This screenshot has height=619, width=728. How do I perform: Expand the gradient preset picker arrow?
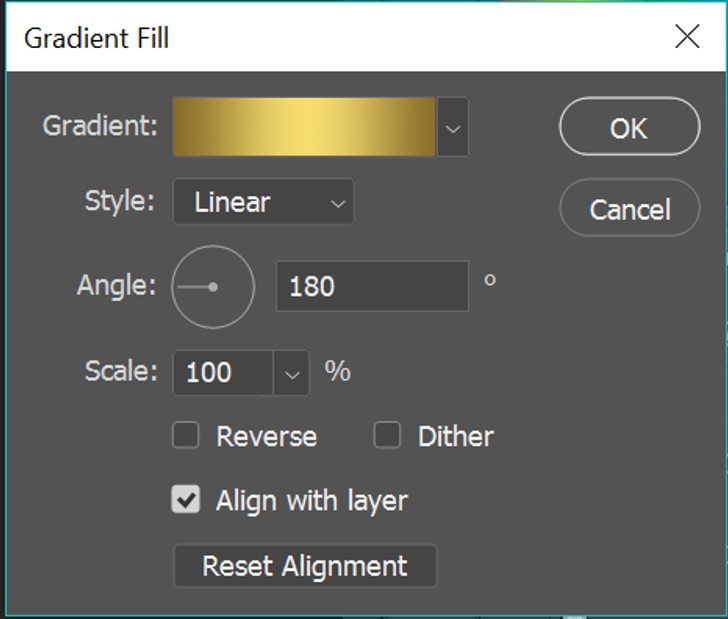click(x=453, y=128)
